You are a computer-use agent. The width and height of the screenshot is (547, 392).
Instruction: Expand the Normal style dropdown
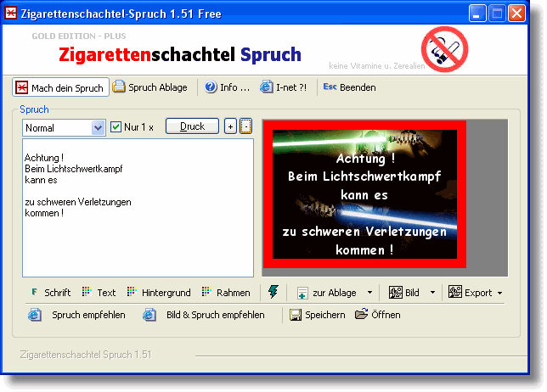click(98, 128)
